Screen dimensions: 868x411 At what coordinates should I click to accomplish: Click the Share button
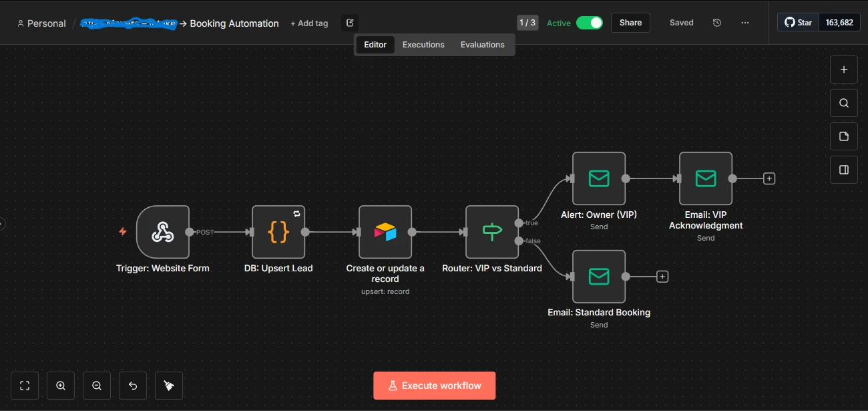click(630, 22)
